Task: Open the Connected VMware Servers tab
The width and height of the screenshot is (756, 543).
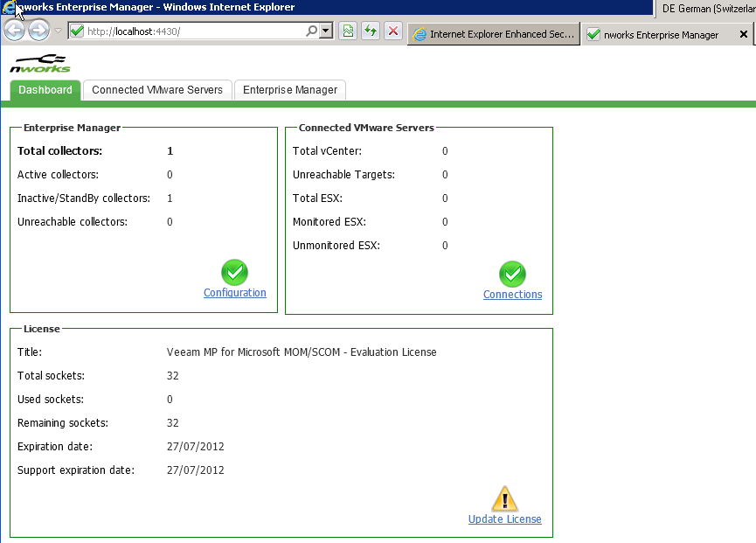Action: pyautogui.click(x=157, y=90)
